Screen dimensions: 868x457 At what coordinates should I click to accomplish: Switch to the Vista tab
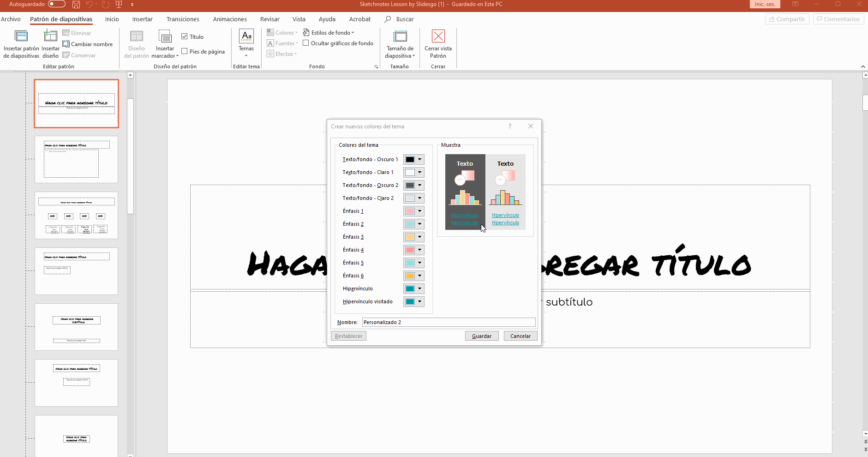tap(299, 19)
